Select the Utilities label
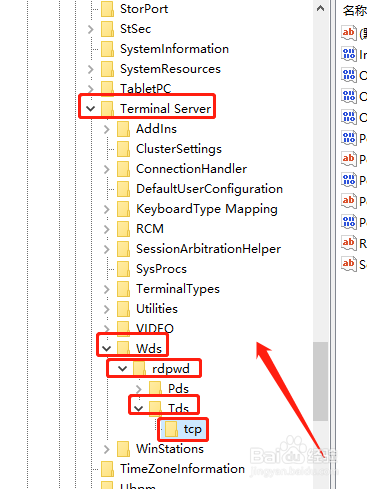The width and height of the screenshot is (367, 489). coord(157,309)
